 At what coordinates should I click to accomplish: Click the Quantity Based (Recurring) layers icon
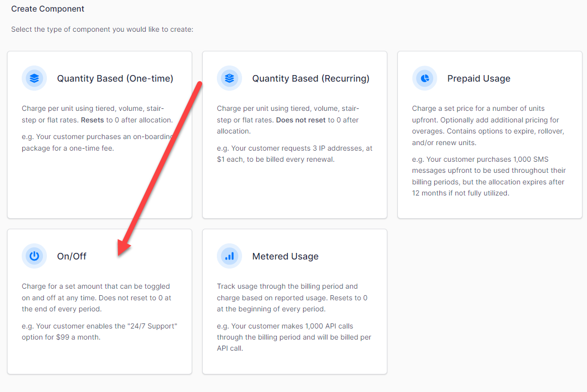(x=229, y=79)
